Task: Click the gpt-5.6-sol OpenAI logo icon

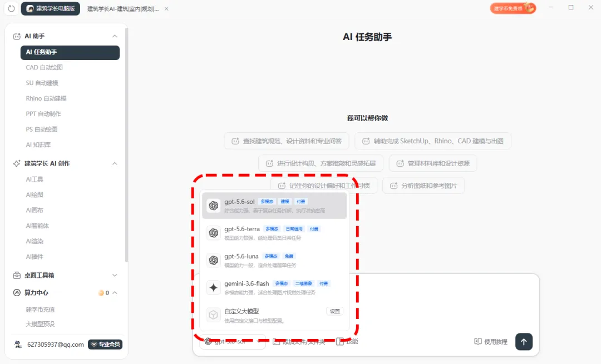Action: click(x=214, y=206)
